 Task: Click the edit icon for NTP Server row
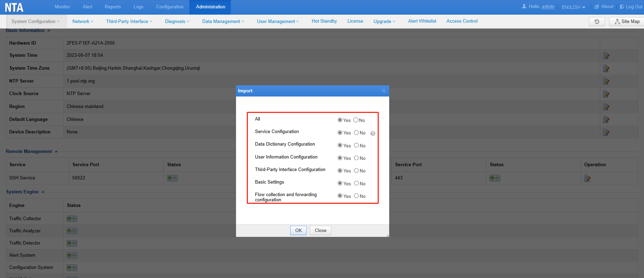(606, 81)
